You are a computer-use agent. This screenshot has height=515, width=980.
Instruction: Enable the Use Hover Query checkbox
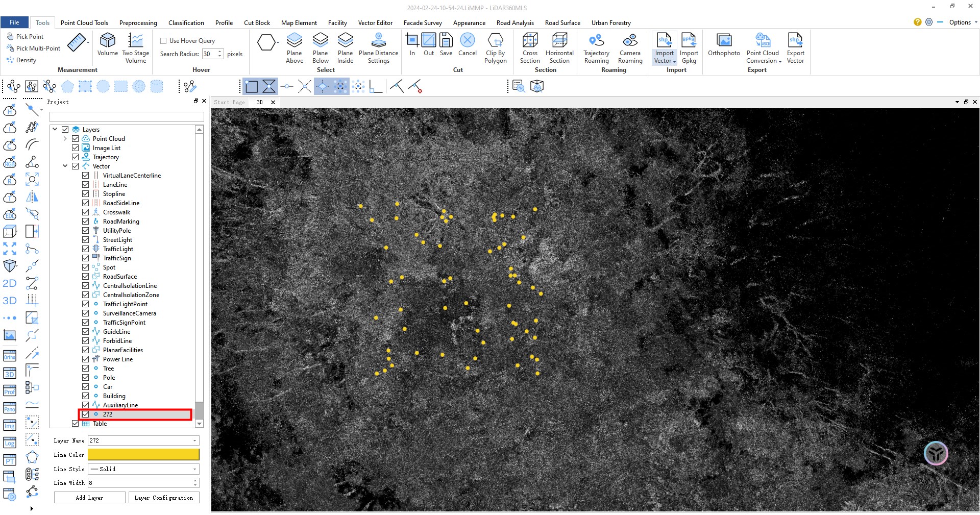click(163, 41)
